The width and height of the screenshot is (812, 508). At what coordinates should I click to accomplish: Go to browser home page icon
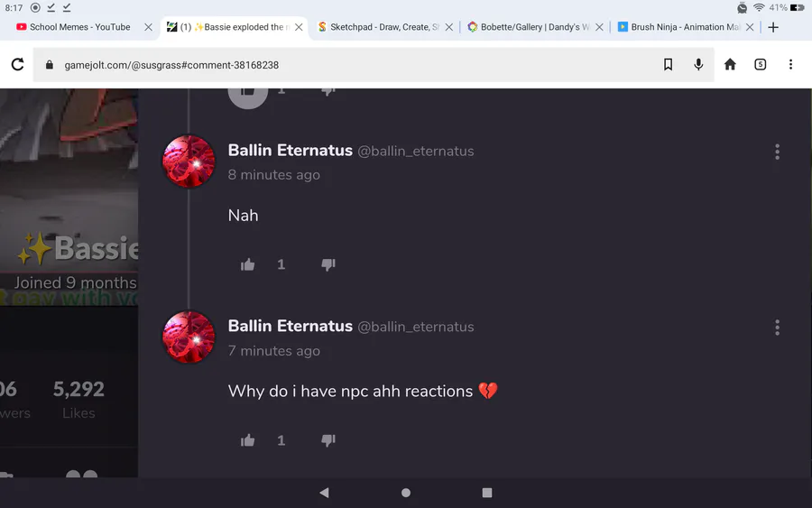(730, 64)
